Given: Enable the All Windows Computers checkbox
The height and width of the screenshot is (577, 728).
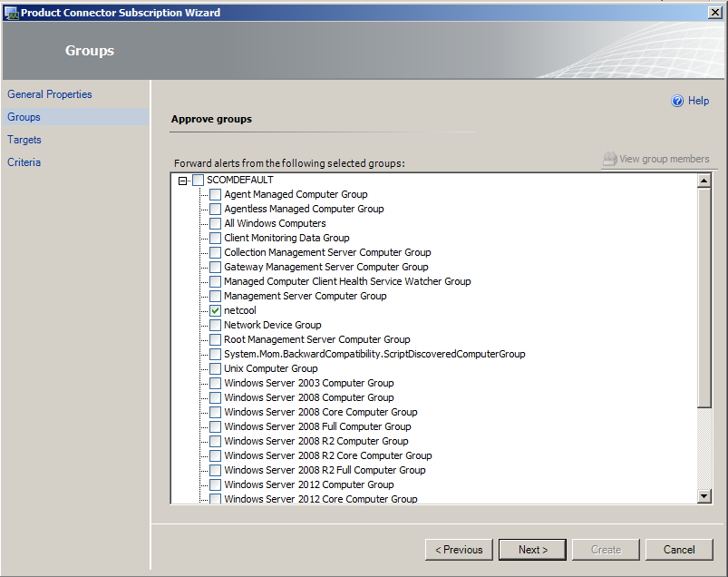Looking at the screenshot, I should 215,223.
